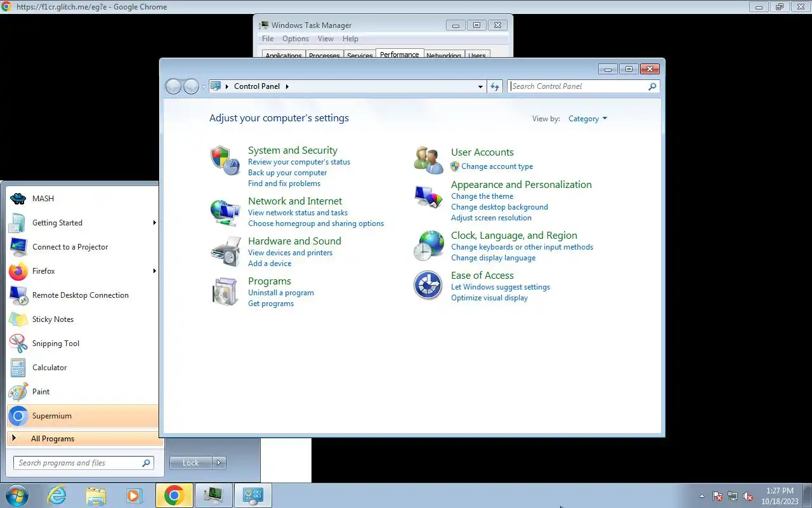The width and height of the screenshot is (812, 508).
Task: Open Paint from the Start menu
Action: [x=82, y=392]
